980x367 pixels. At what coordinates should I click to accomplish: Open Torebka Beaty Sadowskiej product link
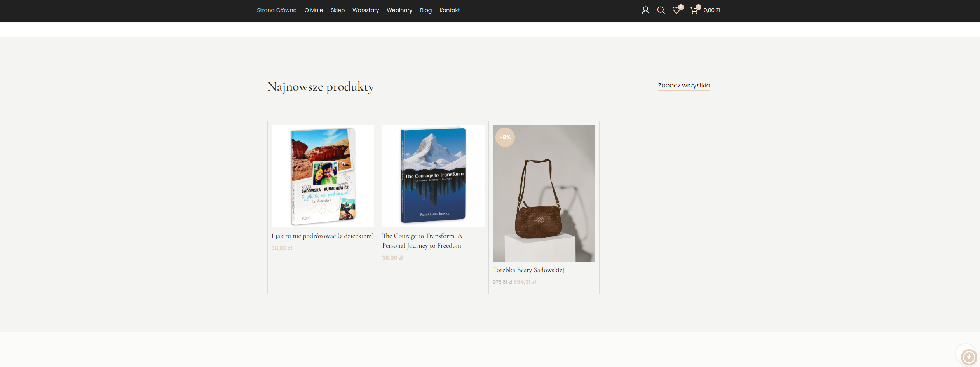[528, 270]
